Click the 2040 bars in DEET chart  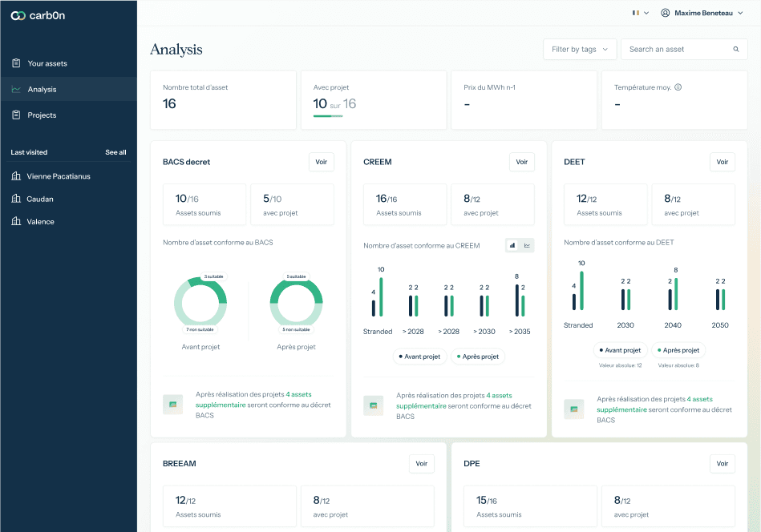click(x=673, y=294)
